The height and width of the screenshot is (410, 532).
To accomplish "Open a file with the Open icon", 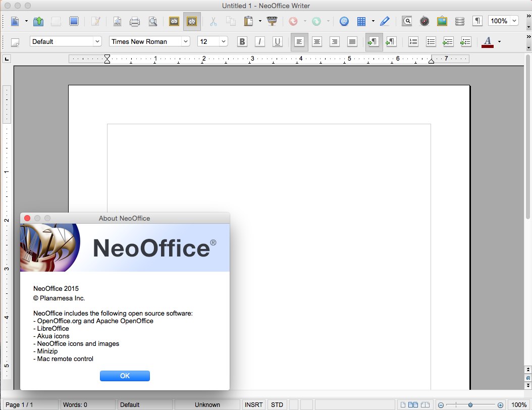I will tap(38, 21).
